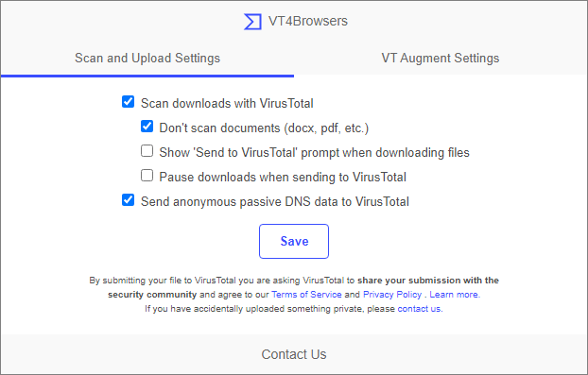
Task: Enable Show 'Send to VirusTotal' prompt checkbox
Action: pyautogui.click(x=147, y=150)
